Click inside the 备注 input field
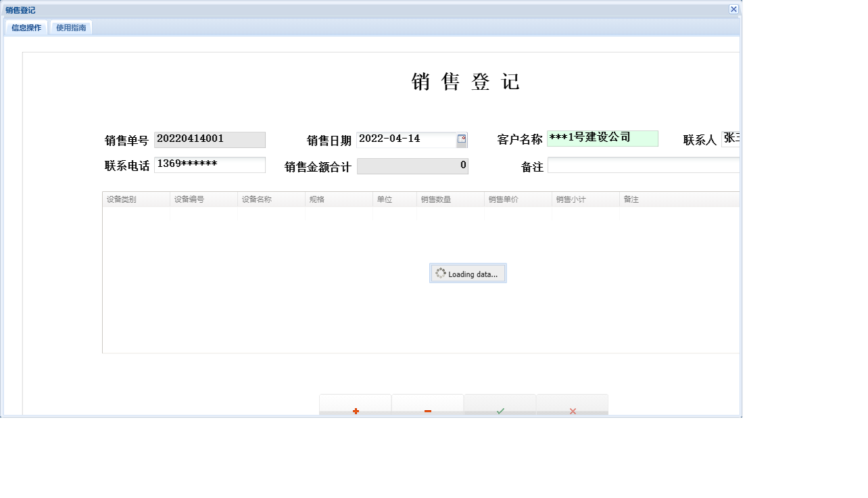 [642, 166]
